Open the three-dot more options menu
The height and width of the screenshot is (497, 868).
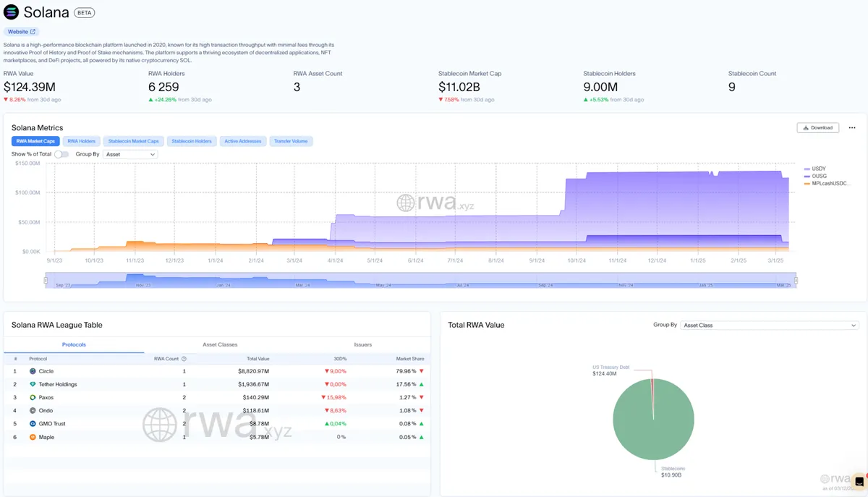pyautogui.click(x=851, y=127)
